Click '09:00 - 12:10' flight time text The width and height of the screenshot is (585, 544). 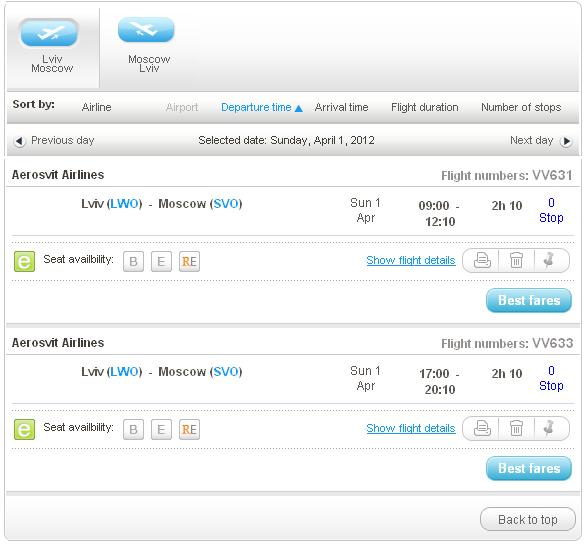click(x=439, y=213)
